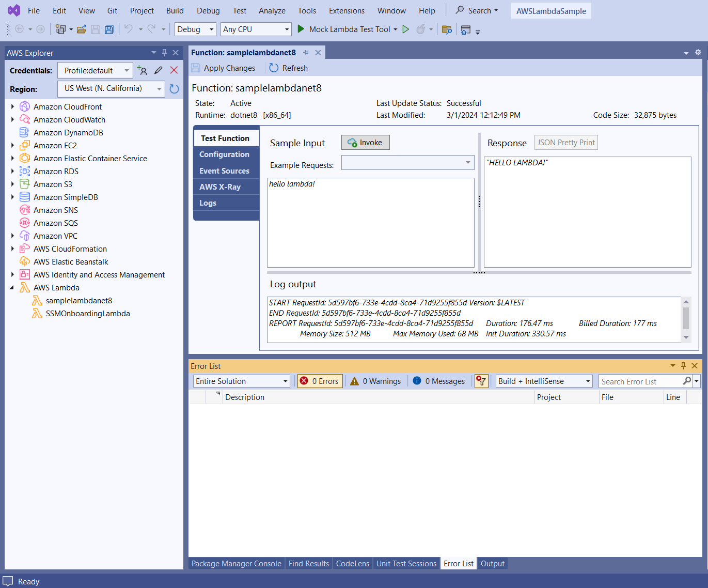This screenshot has height=588, width=708.
Task: Refresh the Lambda function view
Action: [x=288, y=68]
